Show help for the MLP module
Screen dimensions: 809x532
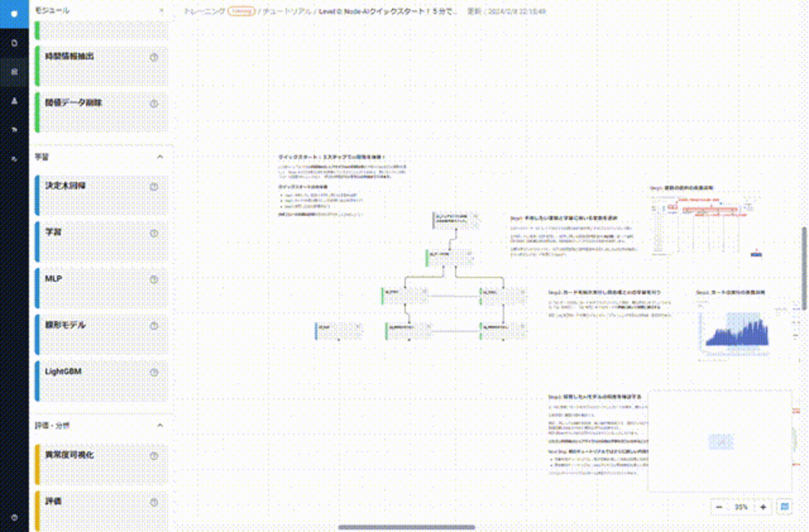click(x=154, y=279)
